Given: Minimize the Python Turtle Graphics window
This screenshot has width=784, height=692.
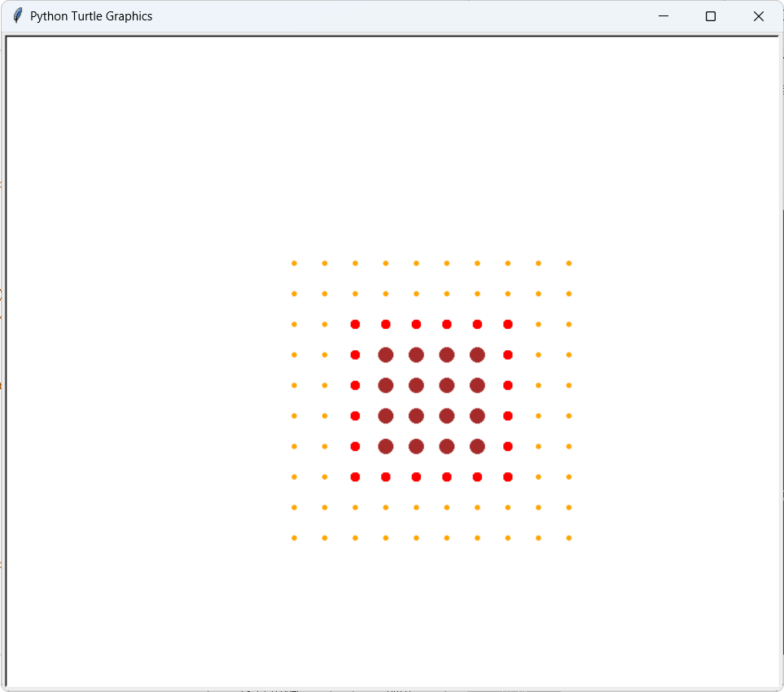Looking at the screenshot, I should coord(663,16).
